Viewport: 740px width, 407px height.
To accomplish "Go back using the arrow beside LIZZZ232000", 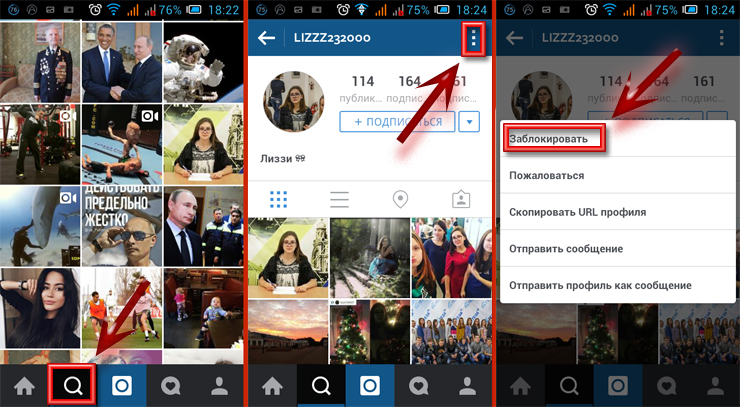I will coord(267,38).
